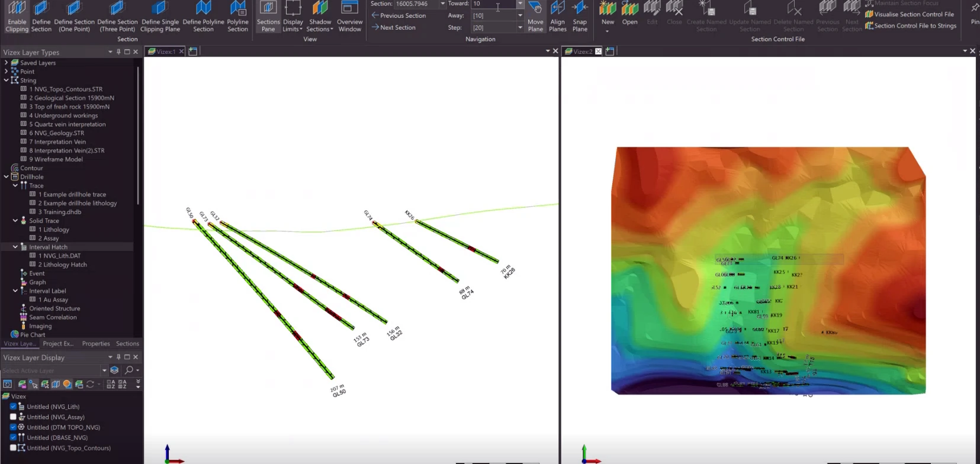Create a New section control file

608,17
